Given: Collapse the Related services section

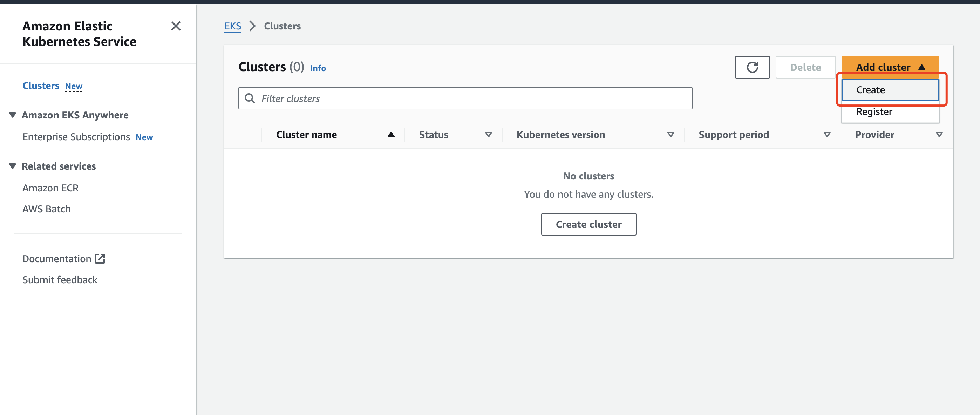Looking at the screenshot, I should click(x=13, y=166).
